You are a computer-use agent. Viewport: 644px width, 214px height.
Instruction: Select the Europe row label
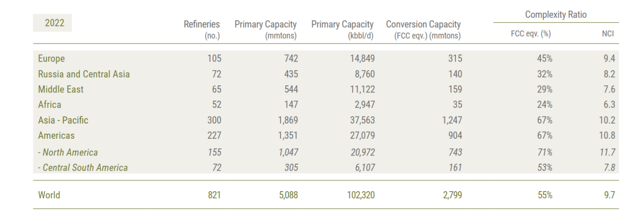click(x=51, y=58)
